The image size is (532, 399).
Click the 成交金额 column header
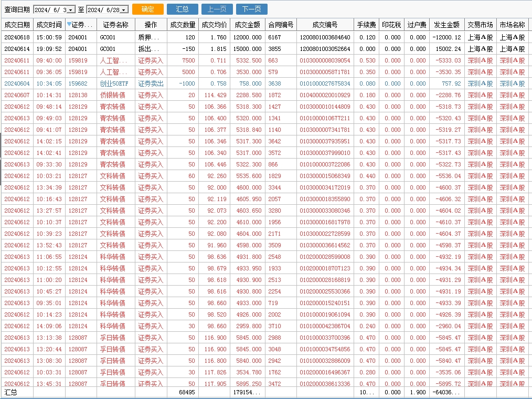[x=247, y=25]
